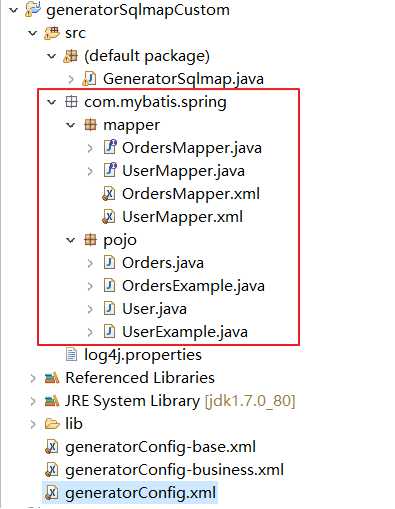The image size is (395, 509).
Task: Click the generatorSqlmapCustom project icon
Action: pyautogui.click(x=33, y=9)
